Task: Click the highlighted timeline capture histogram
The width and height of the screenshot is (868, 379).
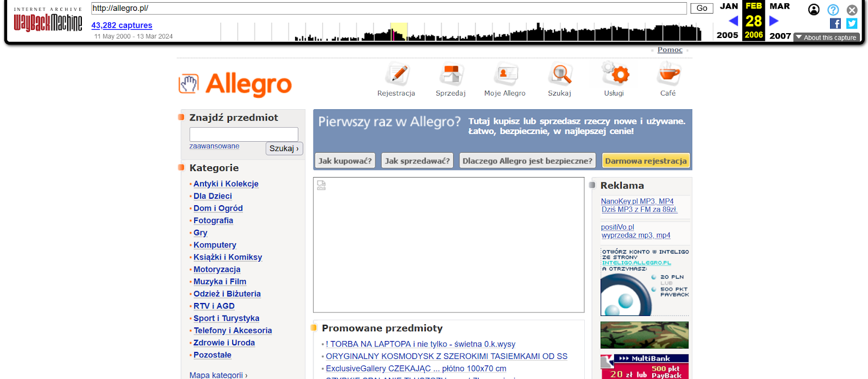Action: pyautogui.click(x=399, y=32)
